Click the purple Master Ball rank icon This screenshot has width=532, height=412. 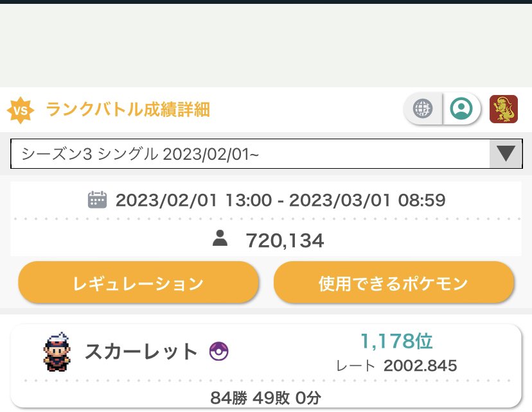tap(219, 351)
